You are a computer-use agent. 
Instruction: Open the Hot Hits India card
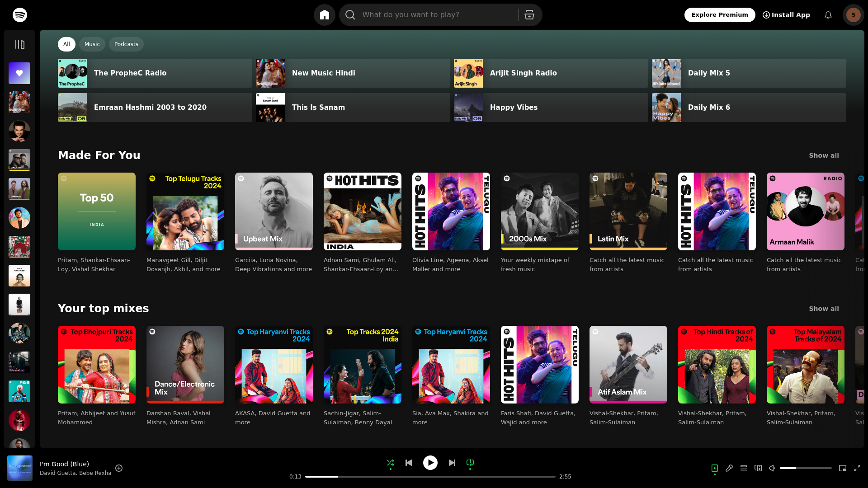pos(363,211)
